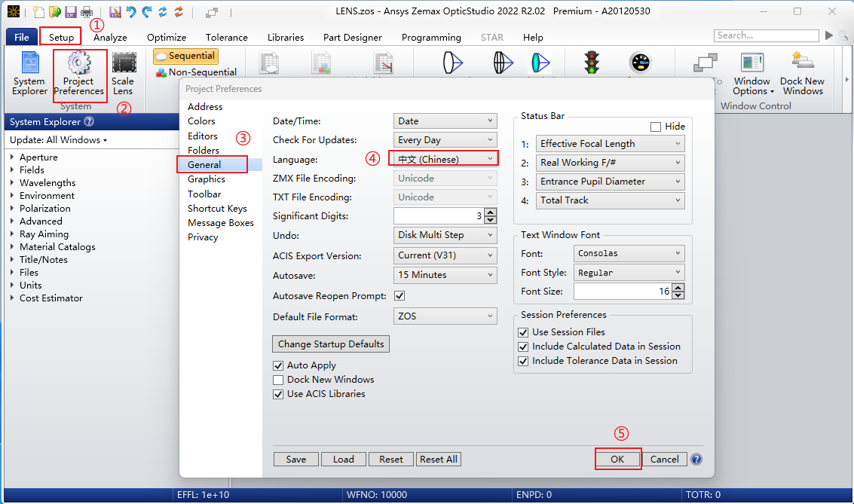Click the Cancel button
854x504 pixels.
[x=665, y=460]
